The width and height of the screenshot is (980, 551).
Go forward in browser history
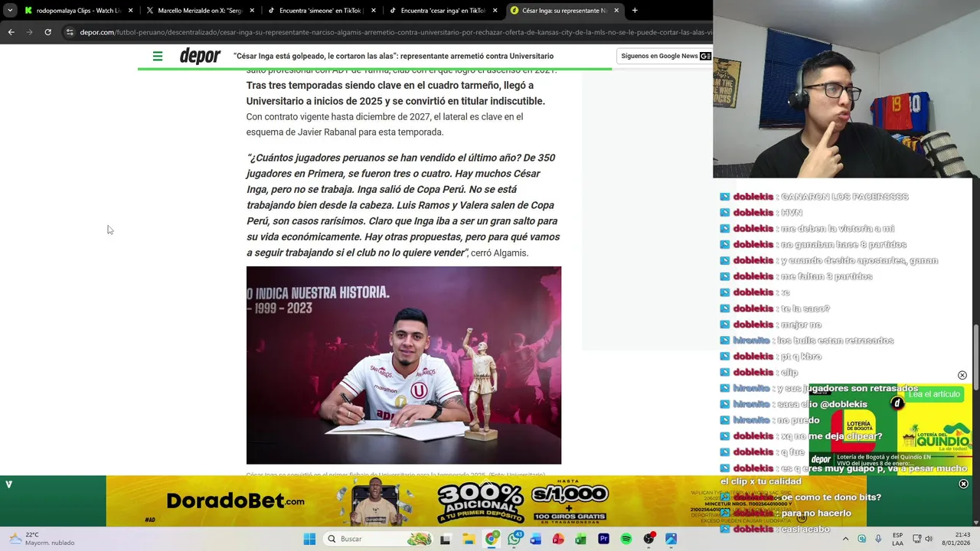pyautogui.click(x=29, y=32)
